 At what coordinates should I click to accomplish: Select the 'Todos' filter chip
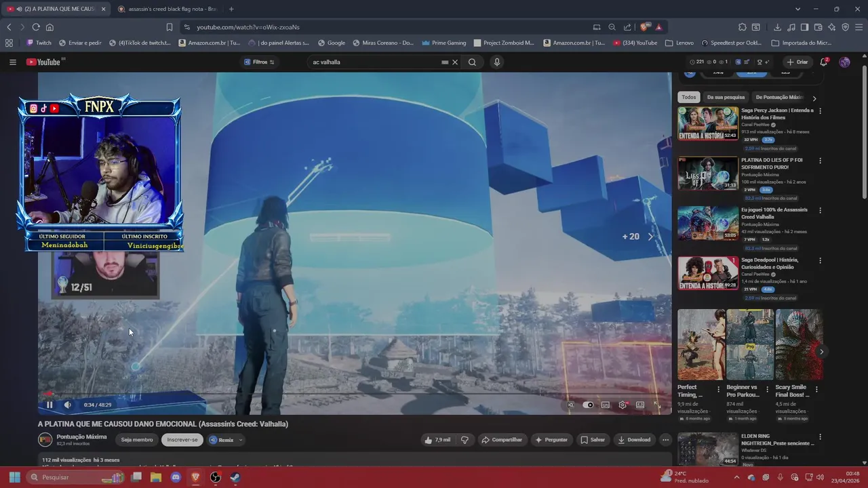pos(689,97)
